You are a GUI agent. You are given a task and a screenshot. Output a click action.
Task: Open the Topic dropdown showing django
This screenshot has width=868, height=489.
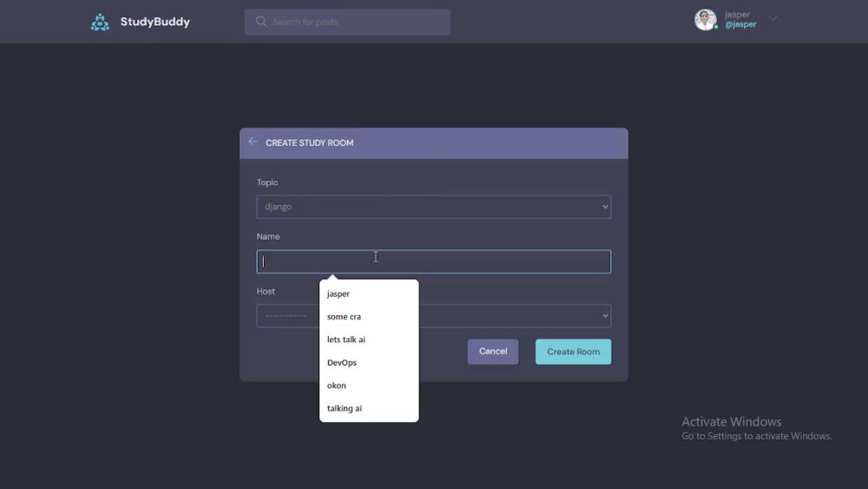(434, 207)
